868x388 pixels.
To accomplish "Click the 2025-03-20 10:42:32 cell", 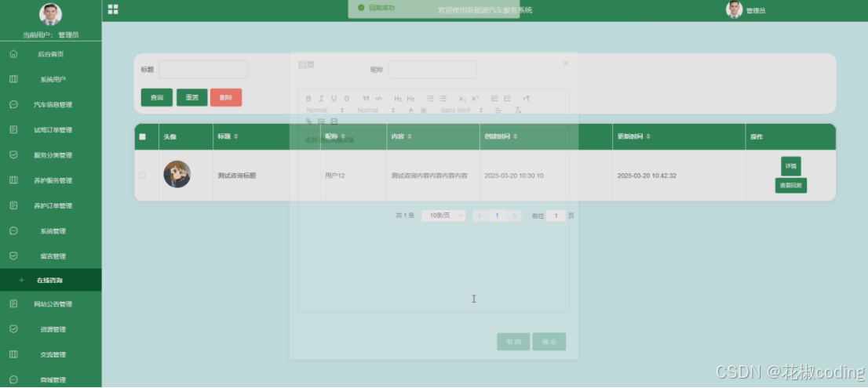I will (647, 176).
